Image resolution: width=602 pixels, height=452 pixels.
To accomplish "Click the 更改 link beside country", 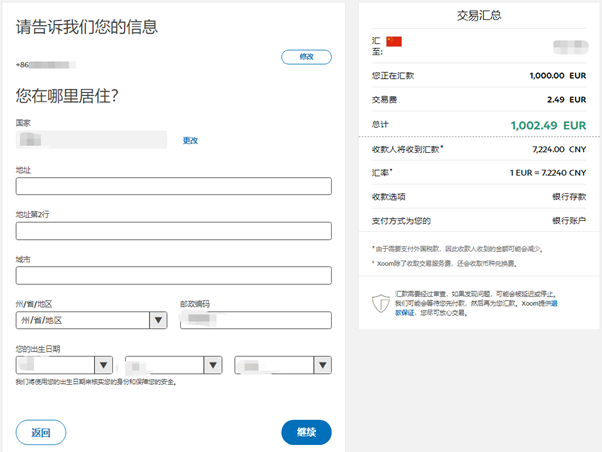I will coord(190,141).
